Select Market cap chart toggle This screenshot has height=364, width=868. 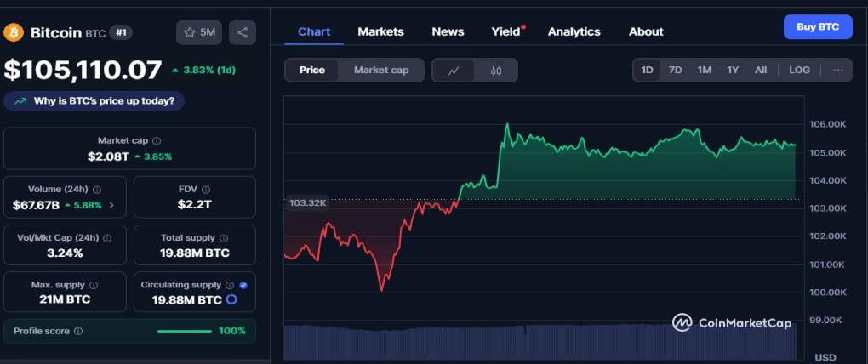point(381,71)
